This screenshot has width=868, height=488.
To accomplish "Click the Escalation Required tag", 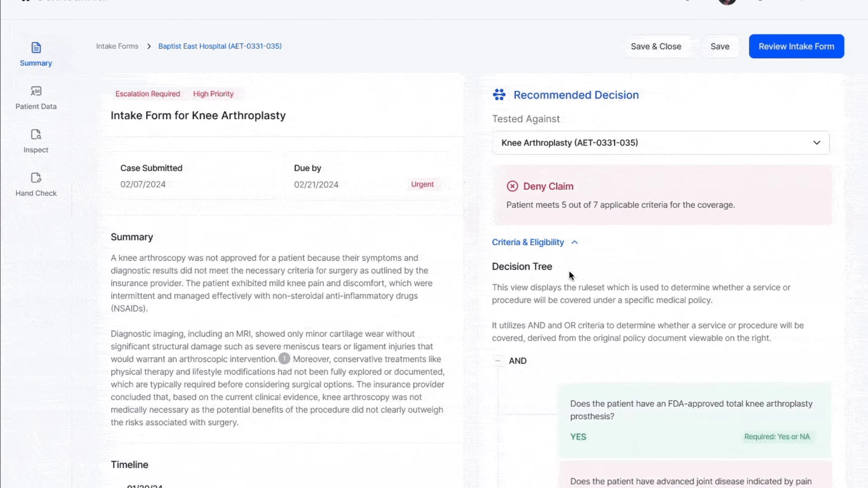I will [x=147, y=94].
